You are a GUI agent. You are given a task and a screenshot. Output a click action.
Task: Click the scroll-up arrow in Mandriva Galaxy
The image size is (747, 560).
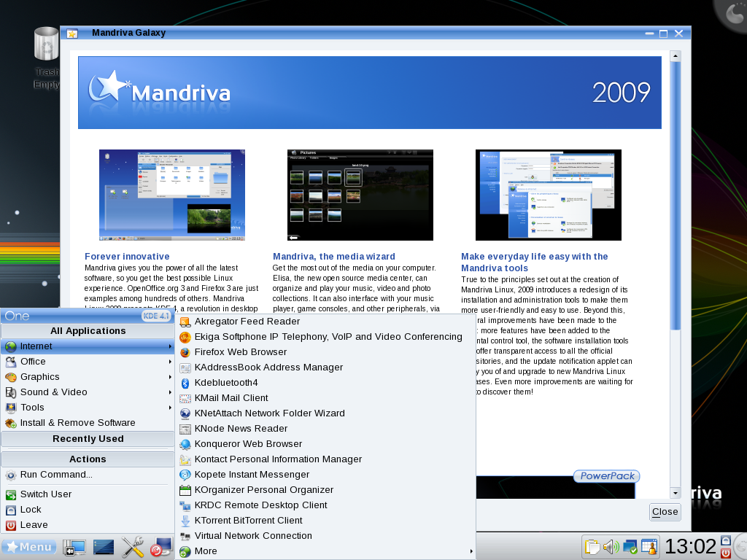click(x=675, y=56)
